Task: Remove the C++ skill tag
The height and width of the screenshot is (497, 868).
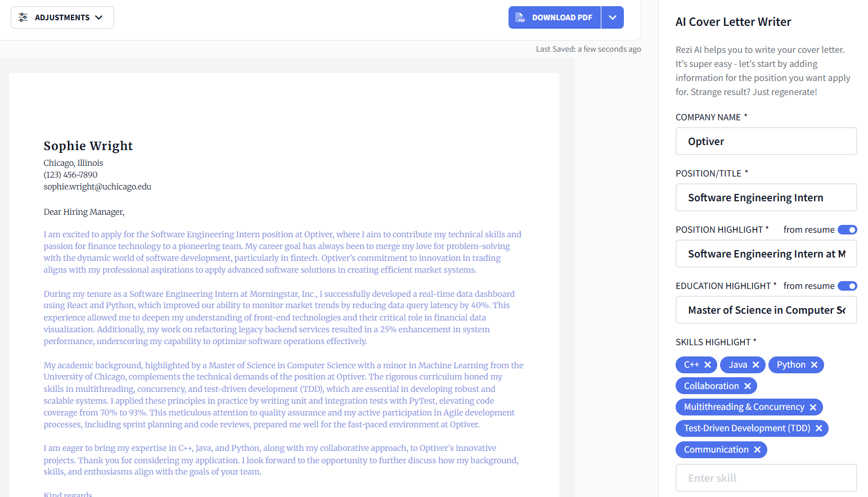Action: click(x=708, y=364)
